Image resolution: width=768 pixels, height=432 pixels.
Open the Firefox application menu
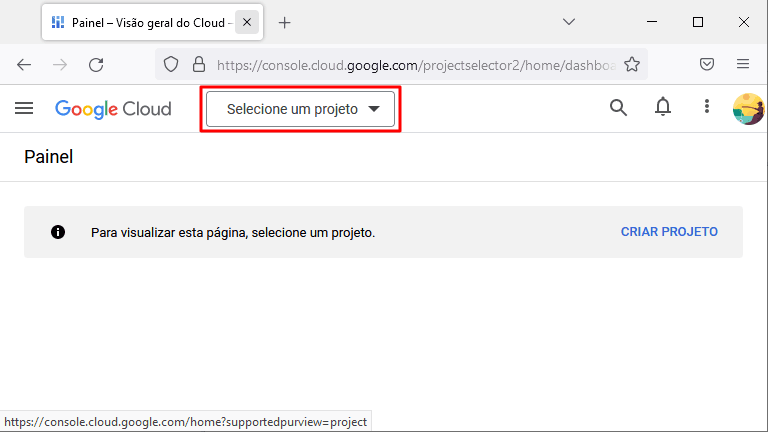[x=743, y=64]
